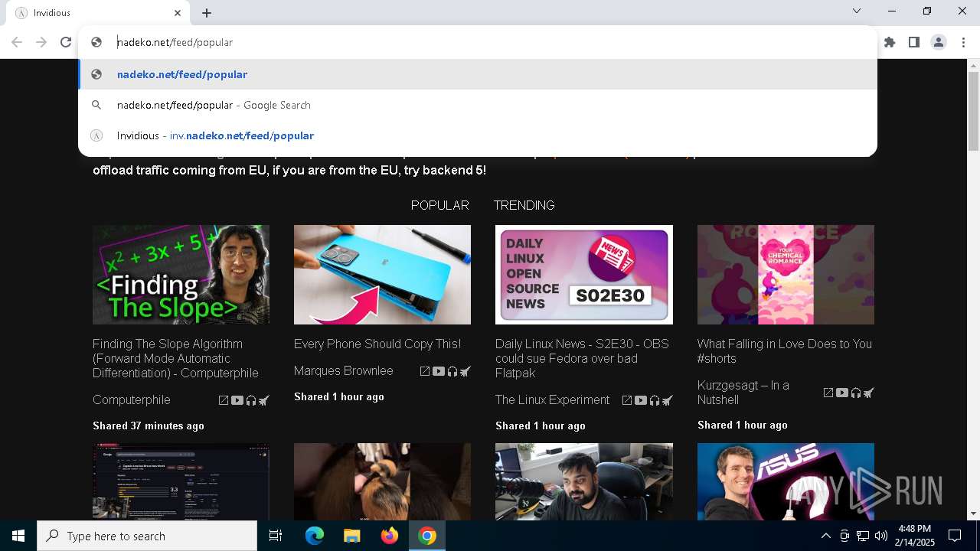
Task: Switch to the POPULAR feed tab
Action: (x=439, y=205)
